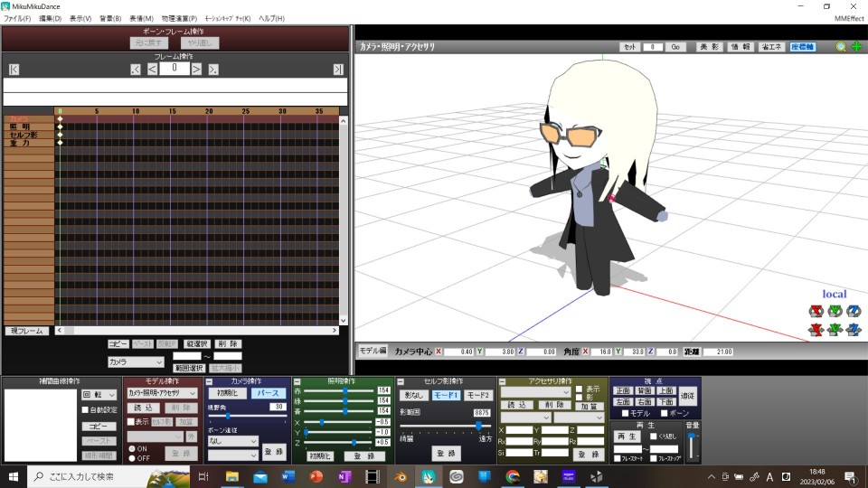Jump to the first frame with |< button
Image resolution: width=868 pixels, height=488 pixels.
14,70
